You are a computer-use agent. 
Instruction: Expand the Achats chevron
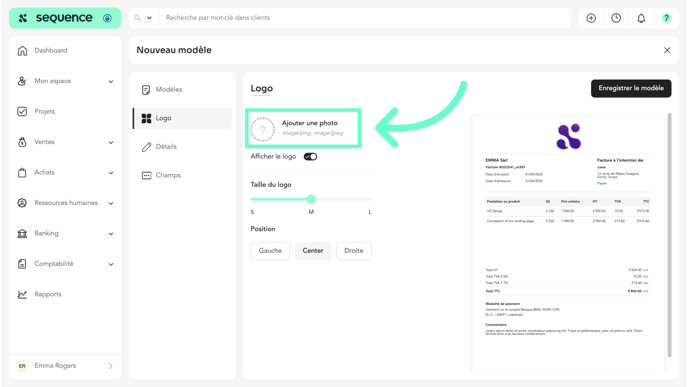coord(111,172)
